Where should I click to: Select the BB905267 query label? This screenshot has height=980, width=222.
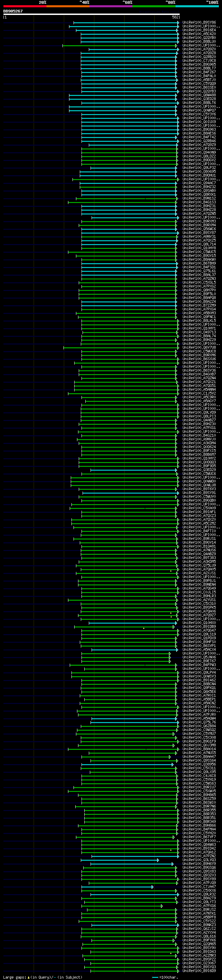click(13, 11)
